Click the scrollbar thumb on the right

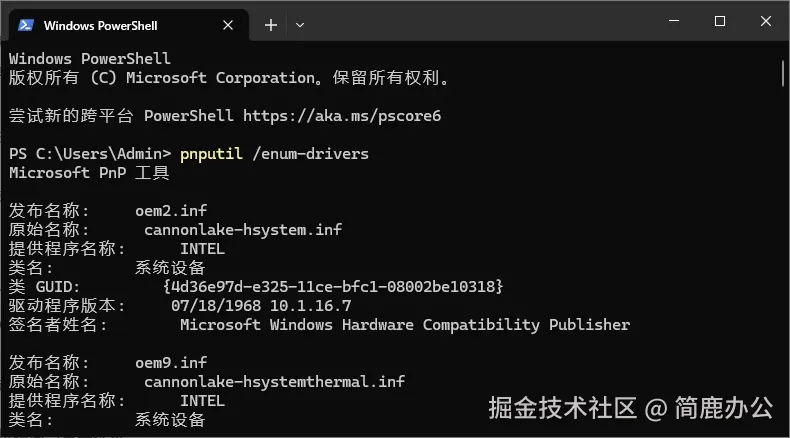782,72
